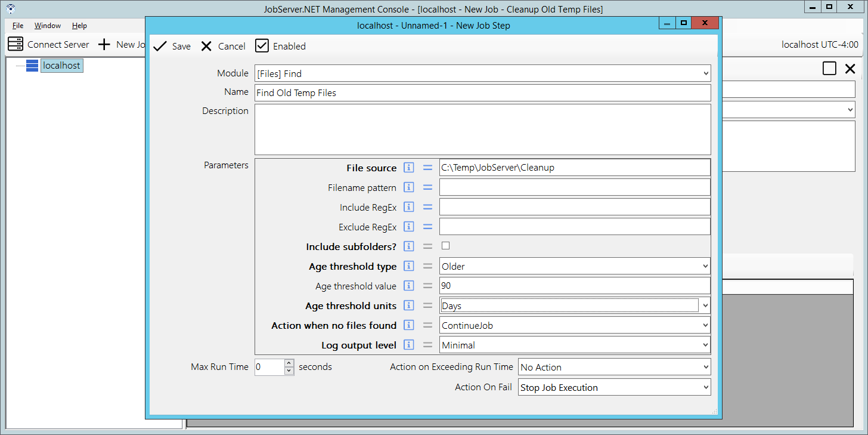Screen dimensions: 868x435
Task: Click the maximize square in the job panel
Action: tap(829, 69)
